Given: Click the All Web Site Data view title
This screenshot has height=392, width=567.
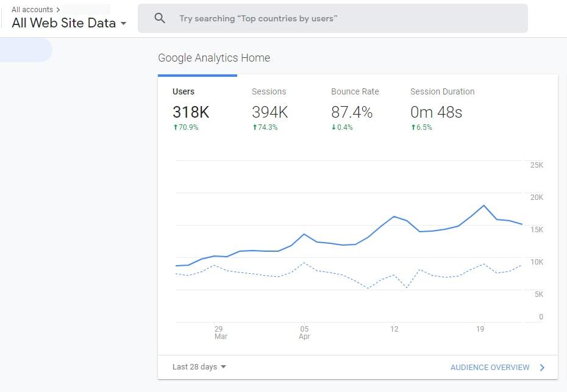Looking at the screenshot, I should pos(63,23).
